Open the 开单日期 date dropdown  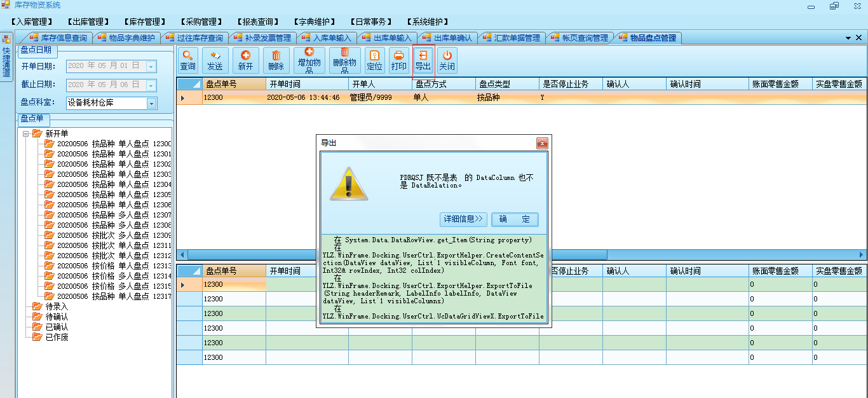tap(151, 66)
